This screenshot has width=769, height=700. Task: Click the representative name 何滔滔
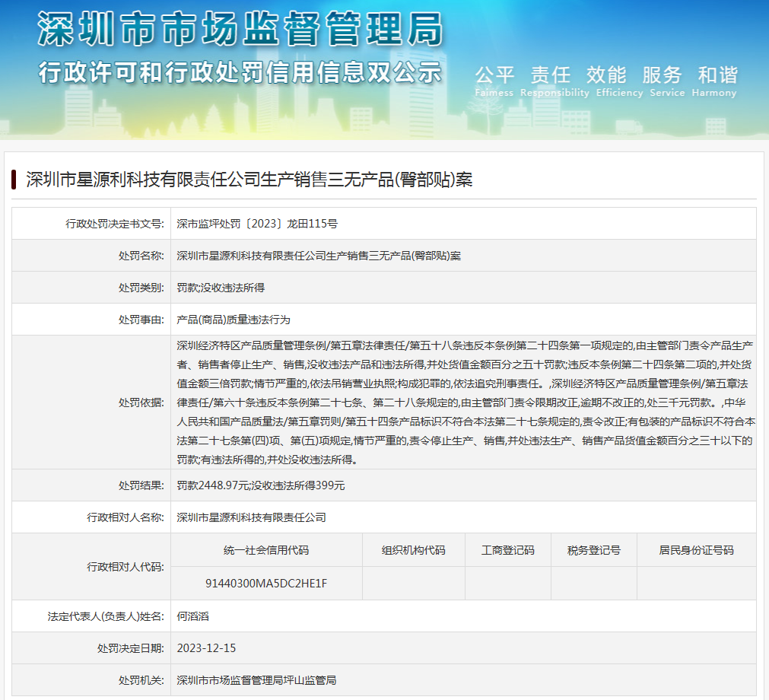[192, 616]
